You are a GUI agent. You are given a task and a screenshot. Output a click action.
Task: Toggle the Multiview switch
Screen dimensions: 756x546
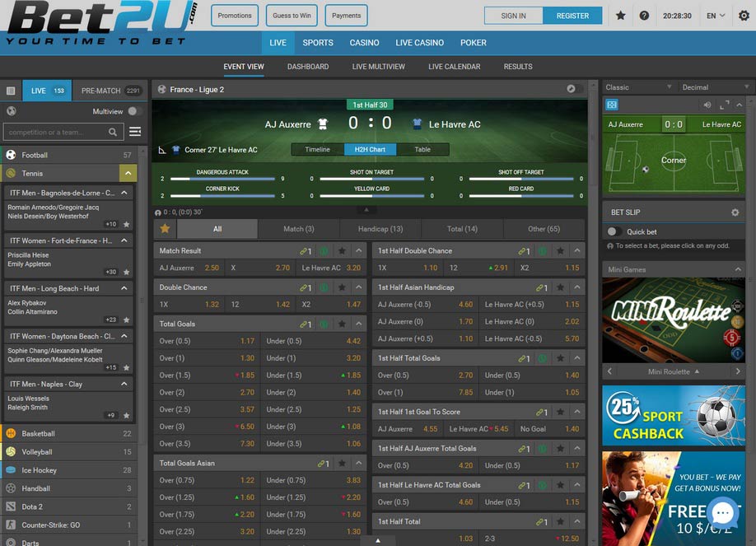133,111
